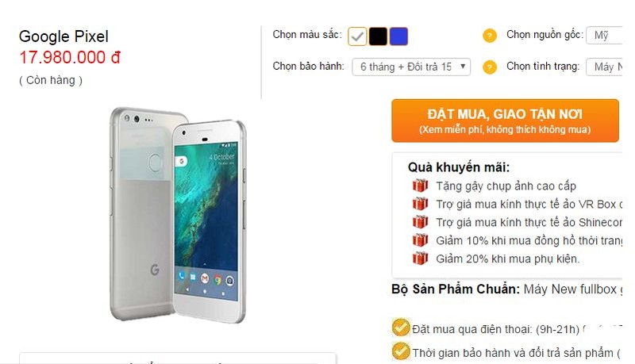Click gift icon beside Shinecon offer

pos(420,222)
